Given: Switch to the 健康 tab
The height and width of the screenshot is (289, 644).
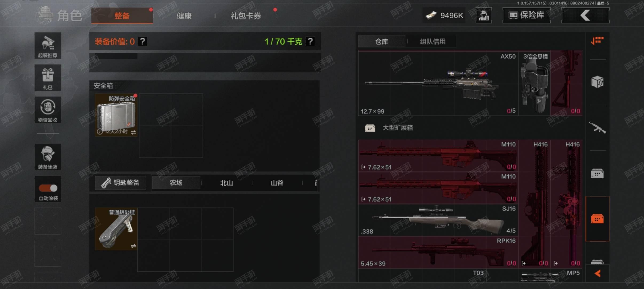Looking at the screenshot, I should (x=184, y=16).
